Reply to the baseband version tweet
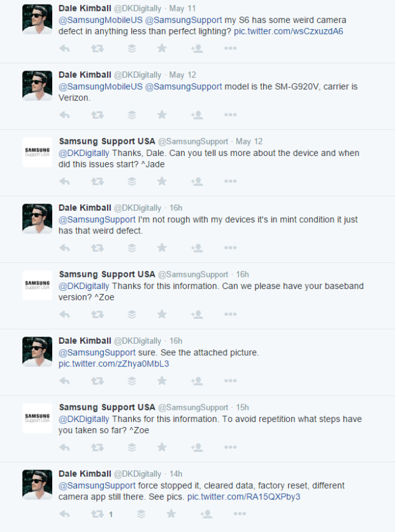The image size is (395, 532). (x=64, y=314)
